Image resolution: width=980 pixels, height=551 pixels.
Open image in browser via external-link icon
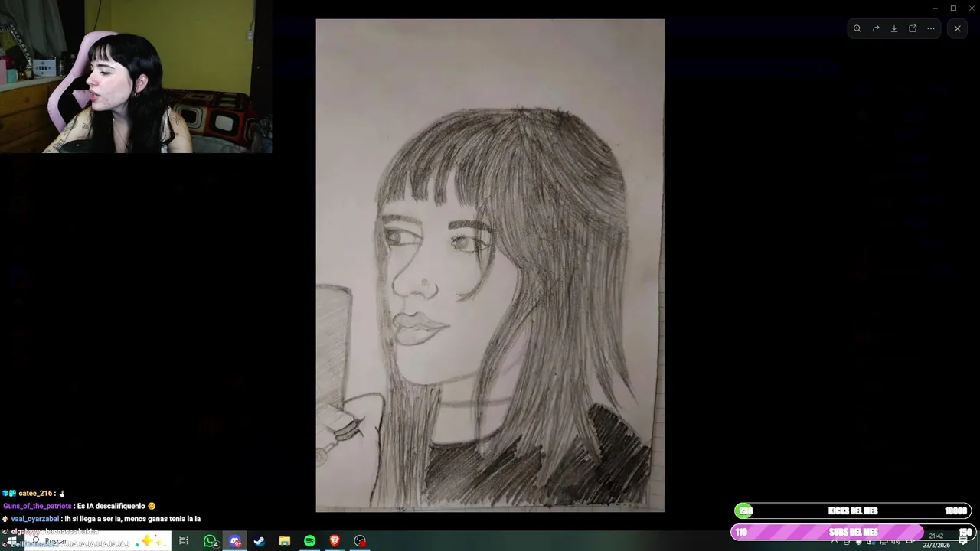[913, 28]
